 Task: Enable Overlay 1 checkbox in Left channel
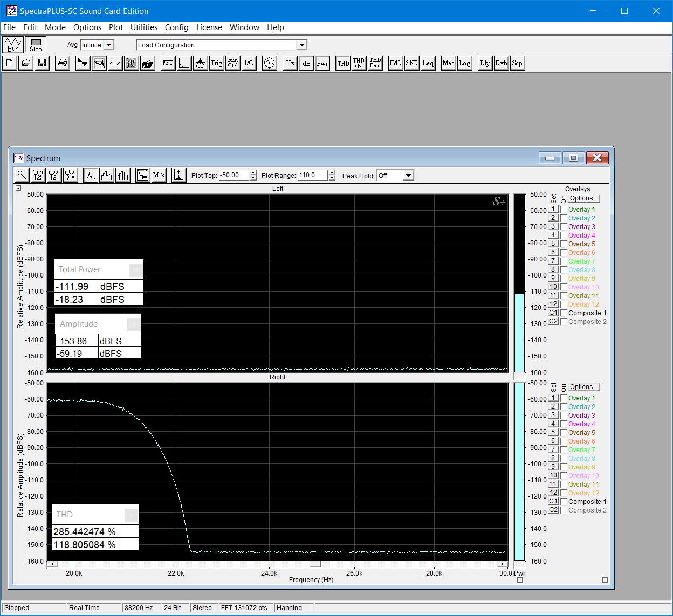[x=564, y=210]
